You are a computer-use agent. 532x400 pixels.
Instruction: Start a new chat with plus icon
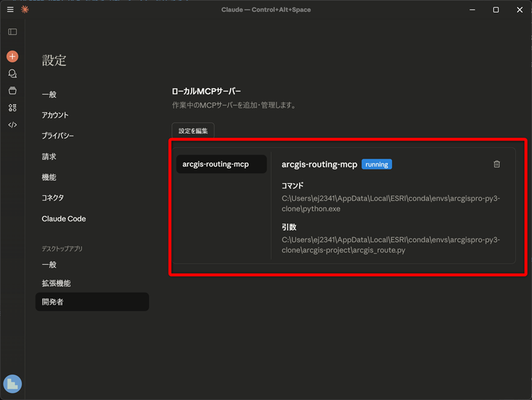[13, 56]
